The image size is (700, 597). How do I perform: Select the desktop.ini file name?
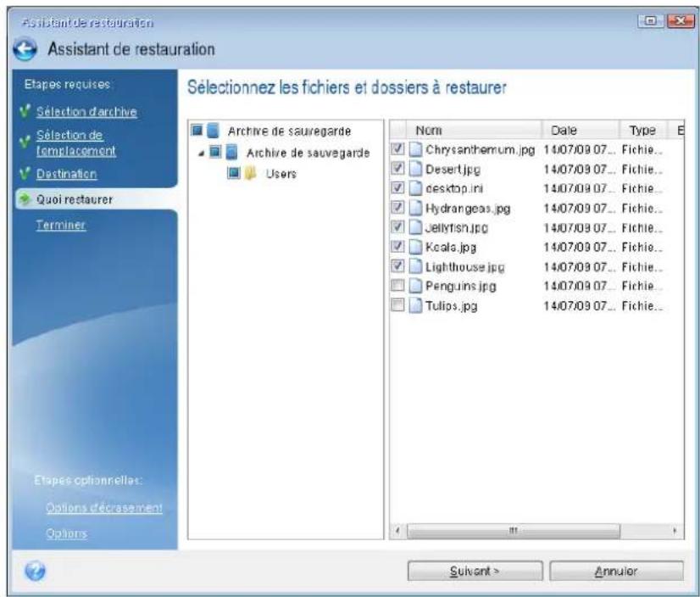tap(454, 188)
